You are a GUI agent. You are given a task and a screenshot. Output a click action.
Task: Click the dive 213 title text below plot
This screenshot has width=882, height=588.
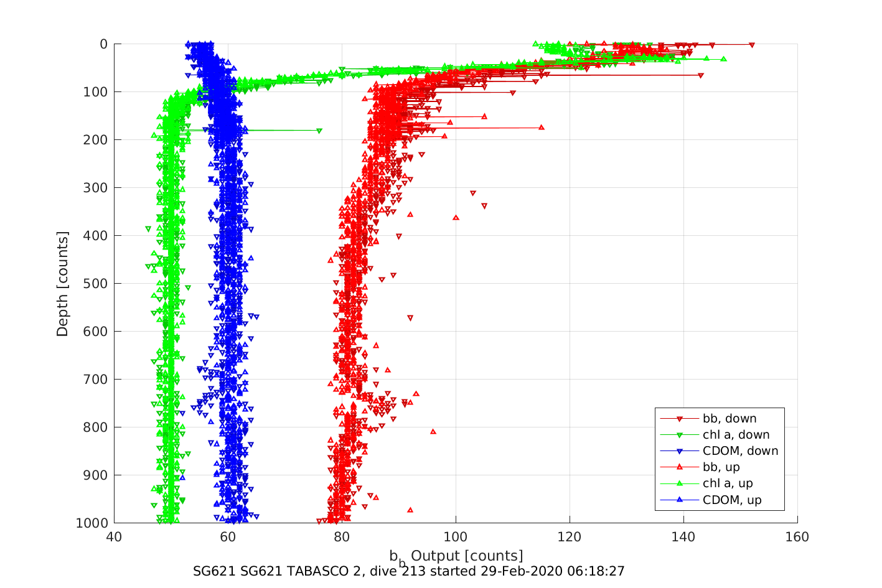coord(408,571)
